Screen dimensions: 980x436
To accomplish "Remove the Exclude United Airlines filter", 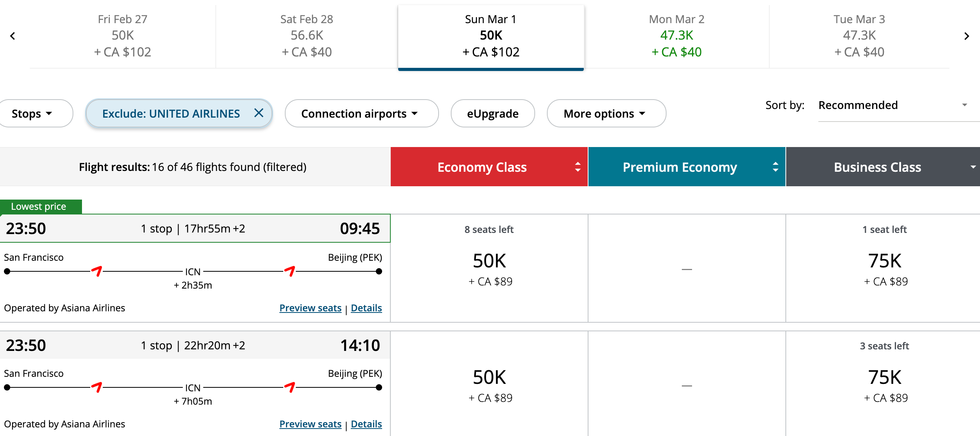I will click(259, 113).
